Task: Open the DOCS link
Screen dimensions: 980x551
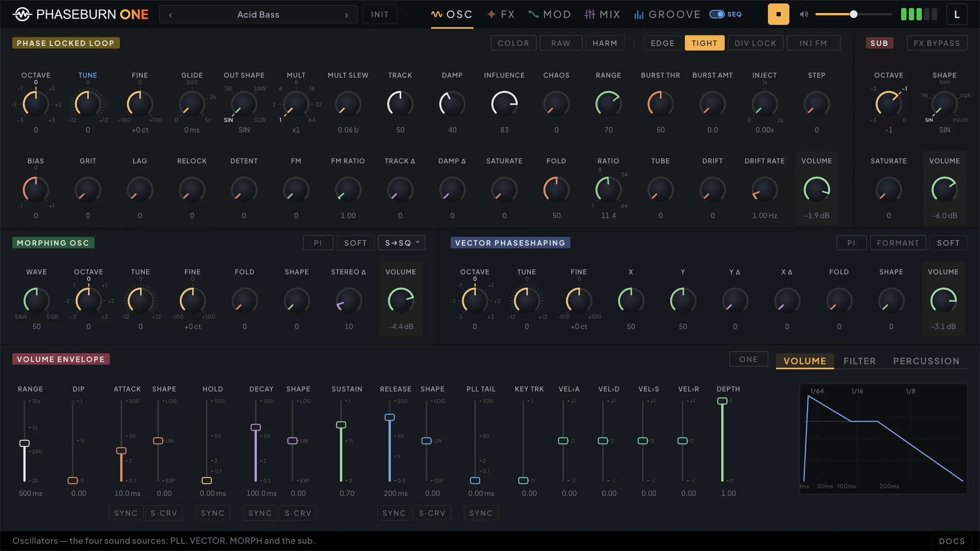Action: 952,541
